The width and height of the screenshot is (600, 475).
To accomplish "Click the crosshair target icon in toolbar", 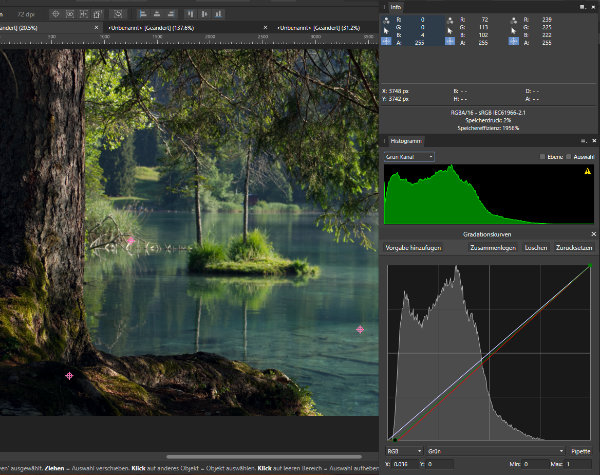I will 55,14.
